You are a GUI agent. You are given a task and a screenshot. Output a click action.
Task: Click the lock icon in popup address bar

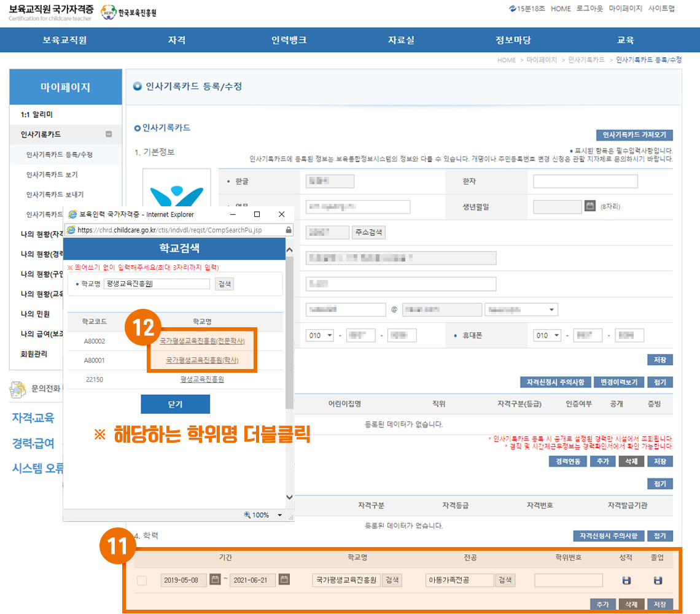click(288, 230)
